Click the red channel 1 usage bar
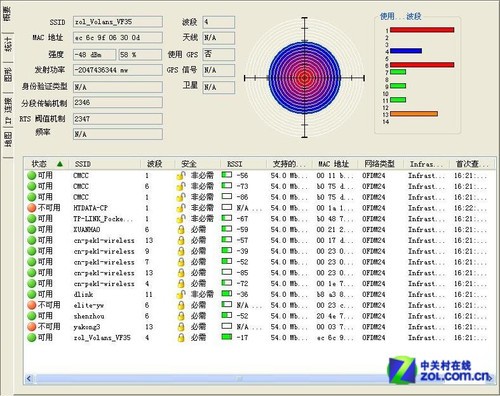Image resolution: width=500 pixels, height=396 pixels. (422, 30)
